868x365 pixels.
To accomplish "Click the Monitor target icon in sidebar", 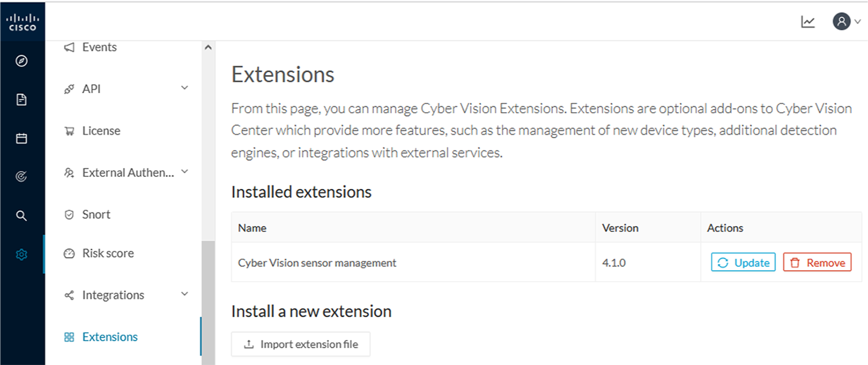I will pyautogui.click(x=21, y=177).
